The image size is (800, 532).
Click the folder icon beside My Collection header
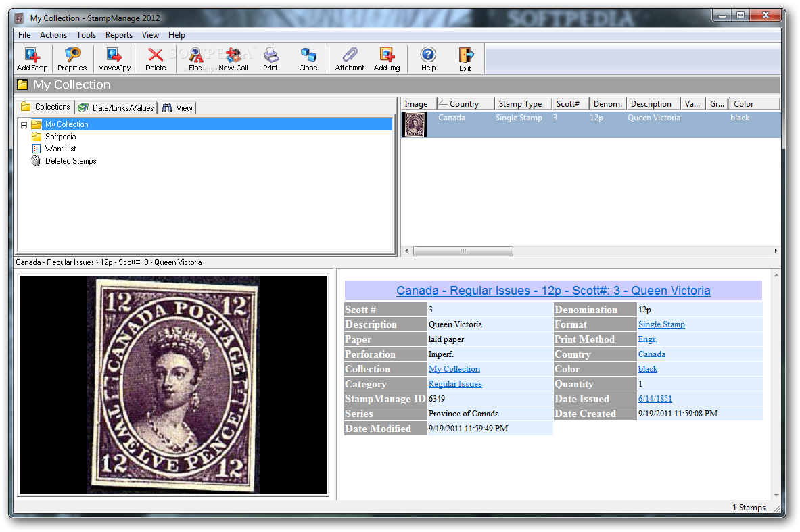click(x=22, y=84)
